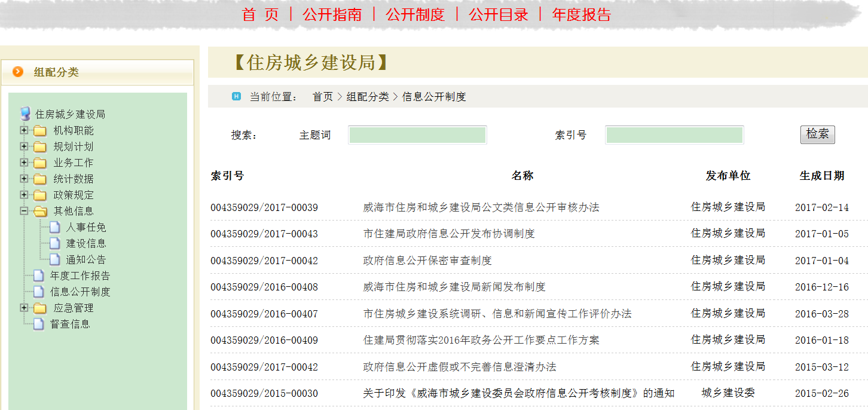
Task: Expand the 政策规定 tree node
Action: (x=24, y=195)
